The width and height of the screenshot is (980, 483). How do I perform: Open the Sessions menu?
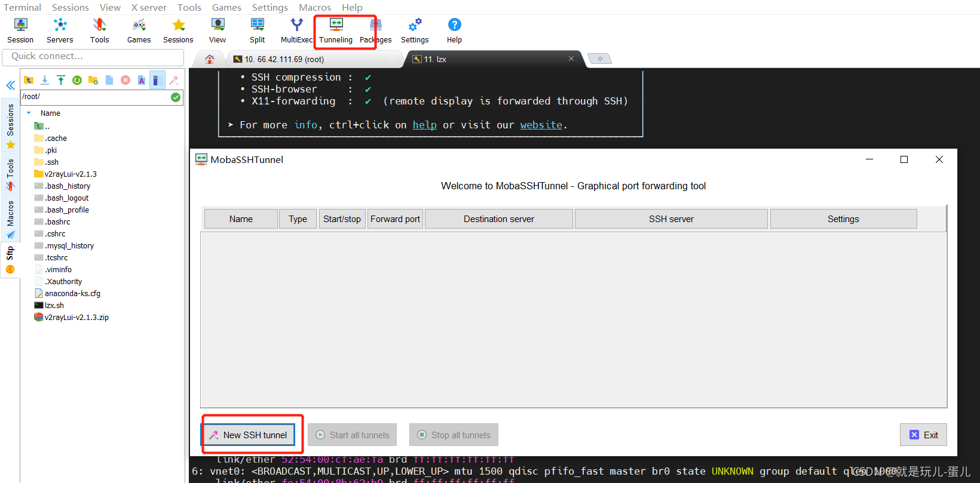point(71,7)
